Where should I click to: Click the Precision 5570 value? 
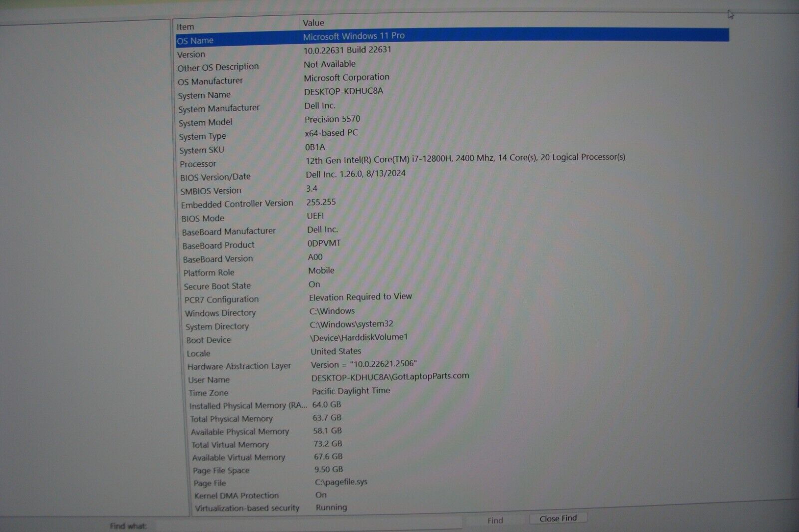point(332,119)
